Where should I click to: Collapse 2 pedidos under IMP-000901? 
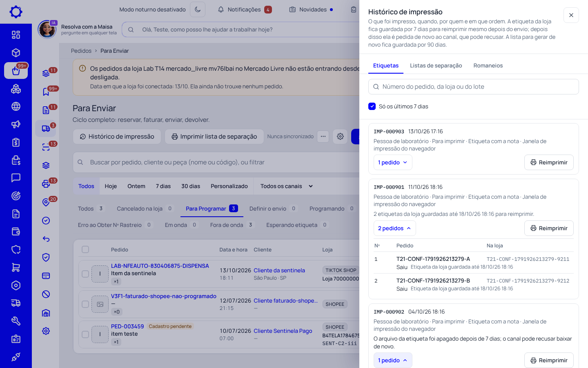[394, 228]
